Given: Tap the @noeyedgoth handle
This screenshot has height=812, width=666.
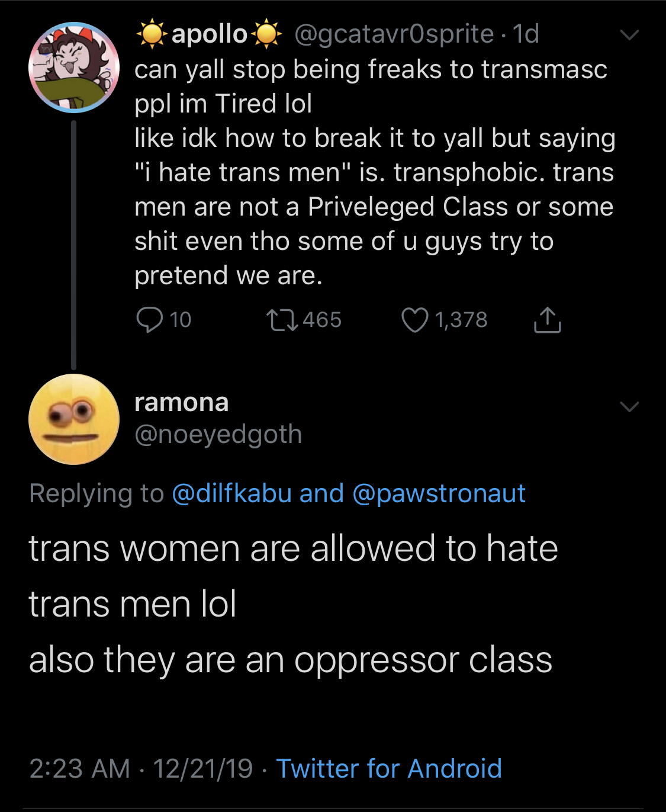Looking at the screenshot, I should click(x=218, y=434).
